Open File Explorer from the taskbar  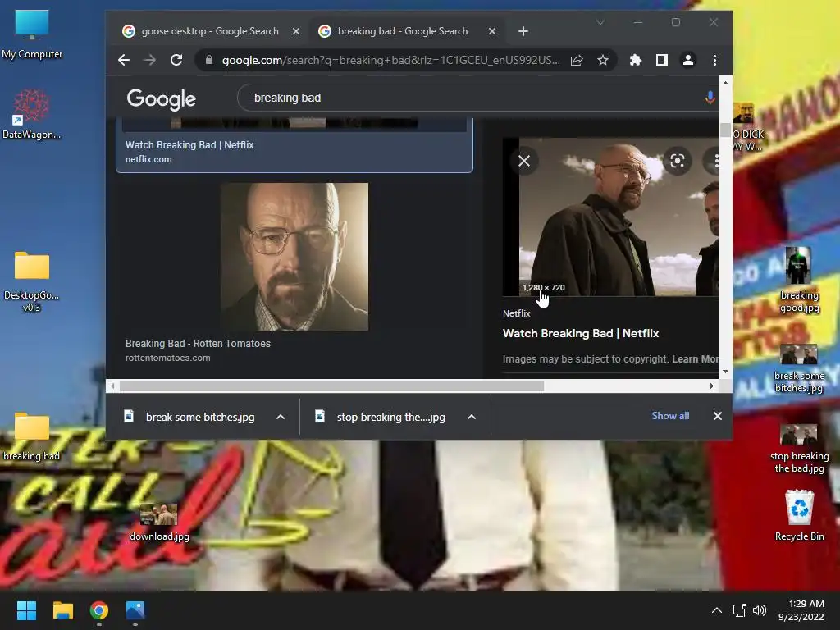[62, 610]
